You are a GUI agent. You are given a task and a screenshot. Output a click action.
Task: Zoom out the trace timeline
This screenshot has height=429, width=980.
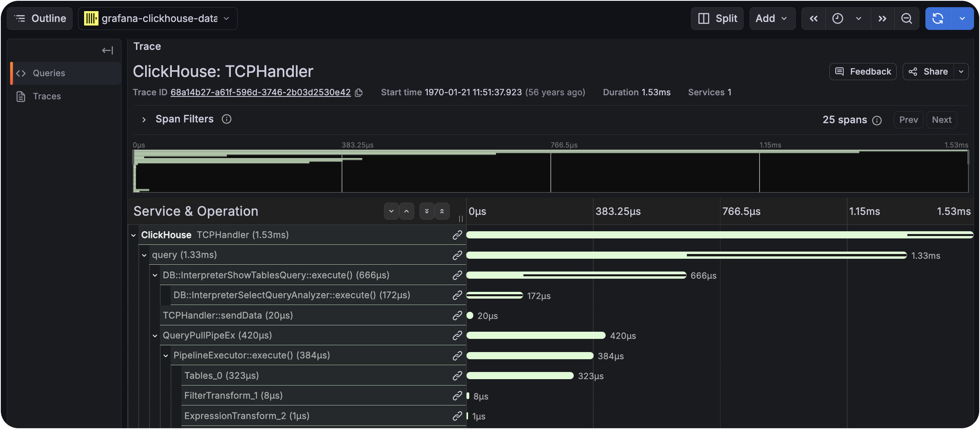(x=907, y=18)
